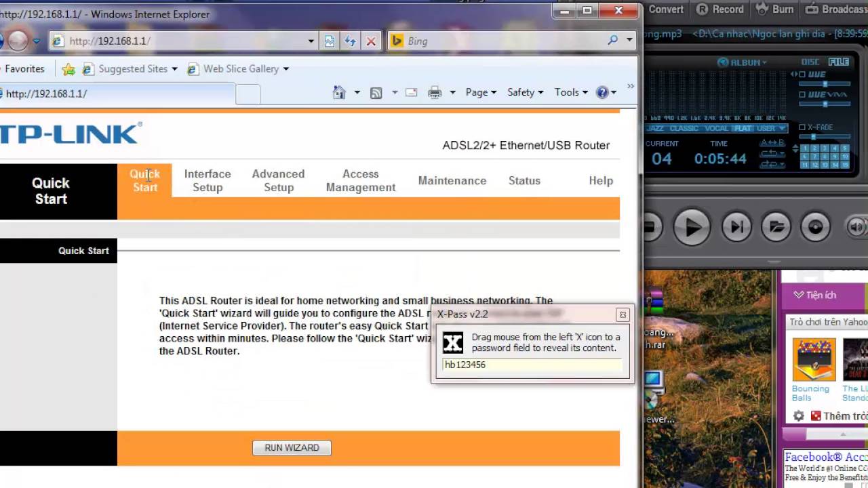Image resolution: width=868 pixels, height=488 pixels.
Task: Close the X-Pass v2.2 window
Action: 623,314
